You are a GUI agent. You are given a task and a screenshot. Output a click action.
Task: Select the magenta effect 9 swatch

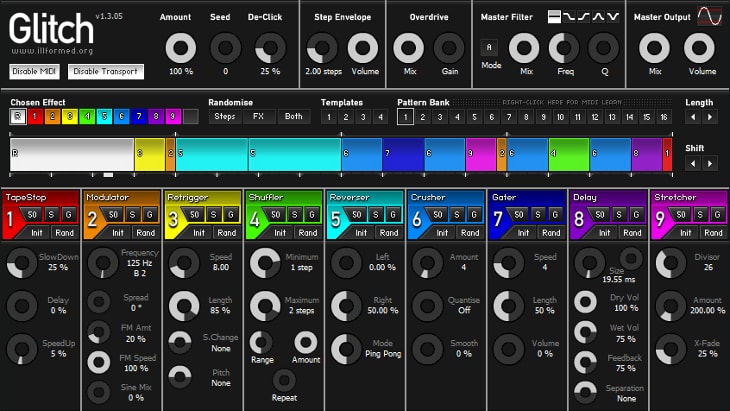pyautogui.click(x=173, y=116)
